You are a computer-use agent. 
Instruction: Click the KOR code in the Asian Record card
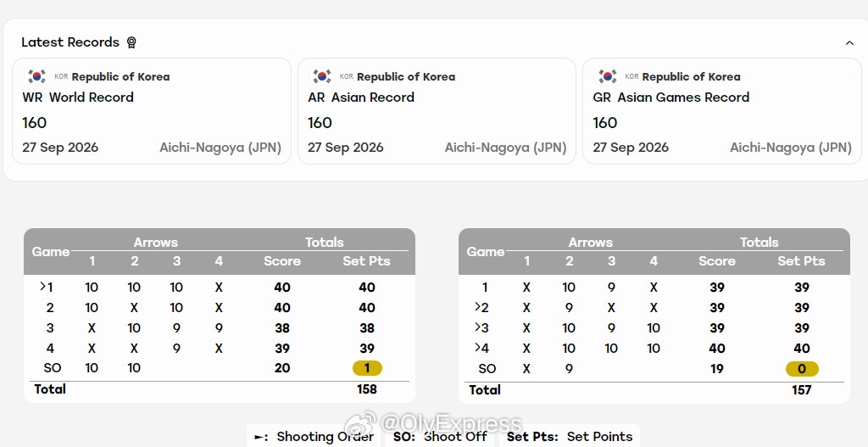click(346, 77)
